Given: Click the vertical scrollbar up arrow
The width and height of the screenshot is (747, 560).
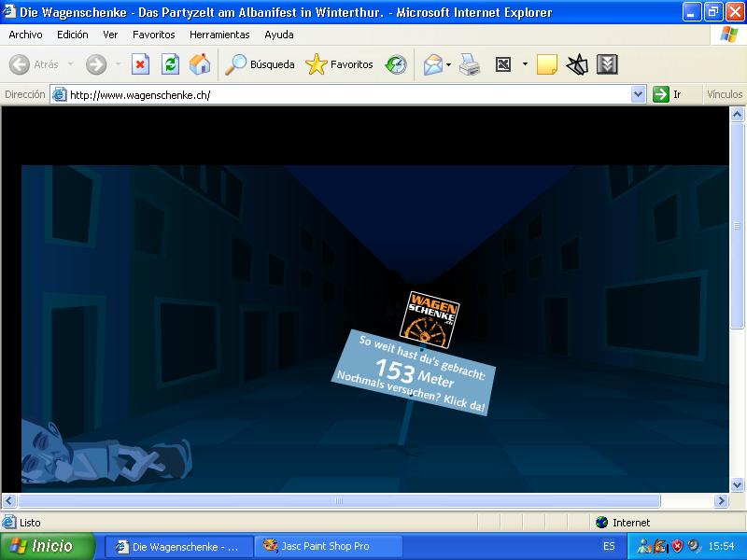Looking at the screenshot, I should [x=737, y=114].
